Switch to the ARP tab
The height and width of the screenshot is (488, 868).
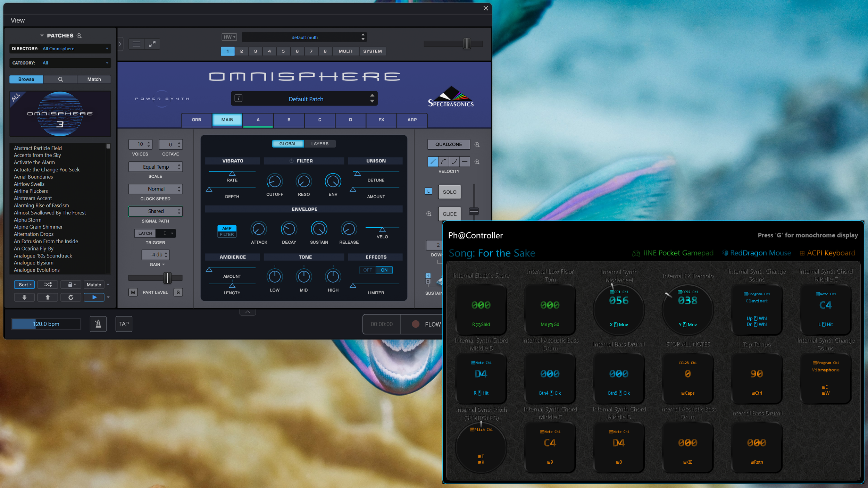pos(412,120)
